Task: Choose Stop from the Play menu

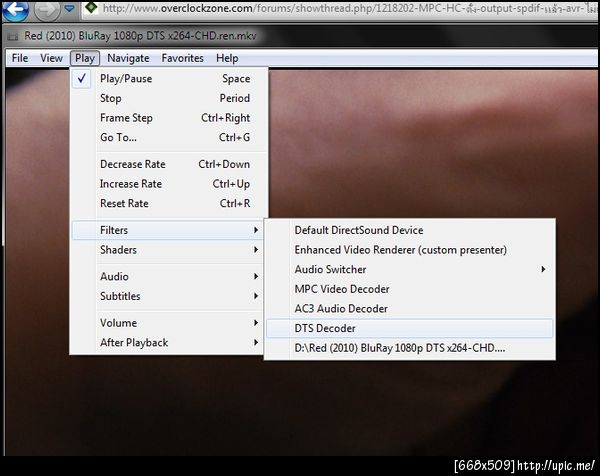Action: coord(168,98)
